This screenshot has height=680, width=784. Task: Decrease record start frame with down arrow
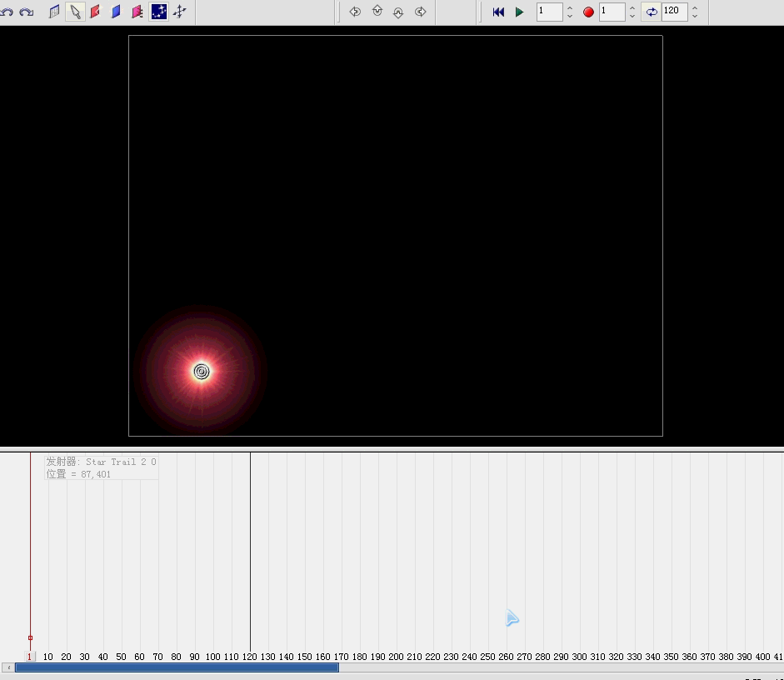[632, 16]
